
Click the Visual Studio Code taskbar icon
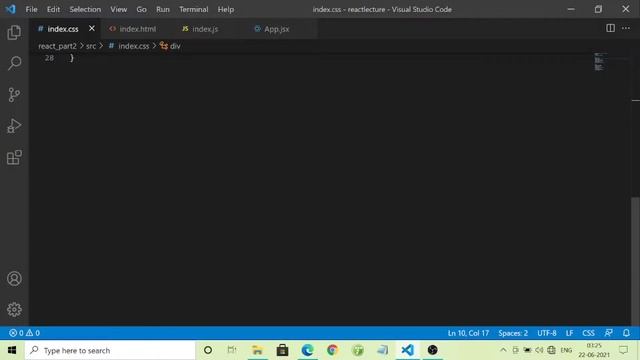407,350
